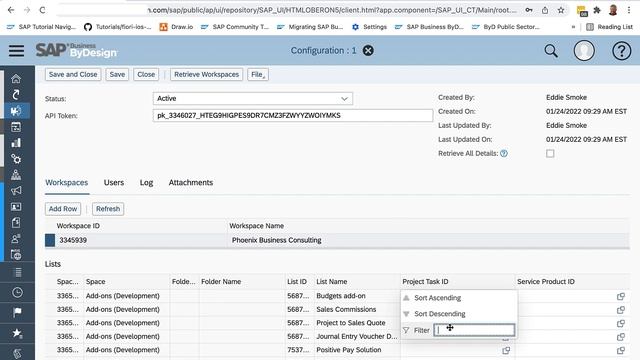Enable Retrieve All Details checkbox
640x360 pixels.
click(550, 153)
